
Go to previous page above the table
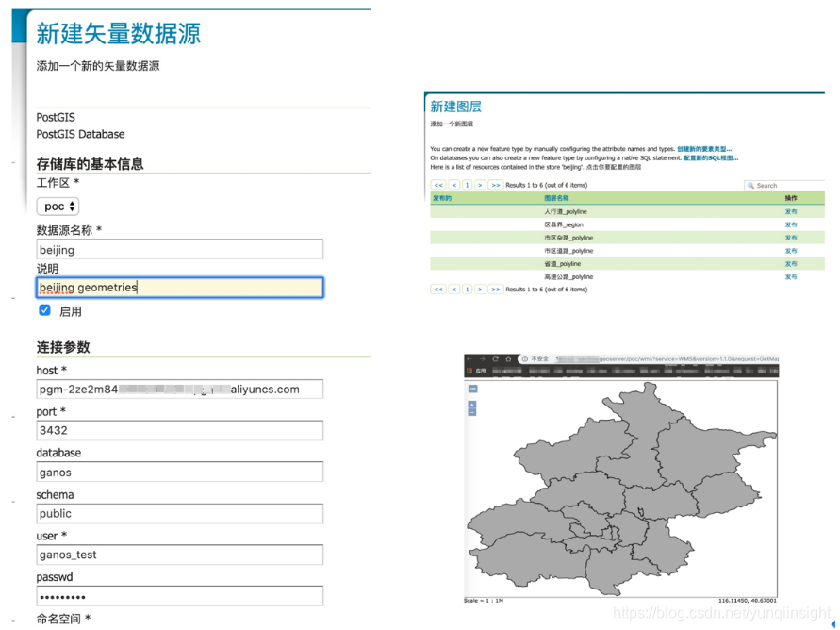tap(454, 185)
